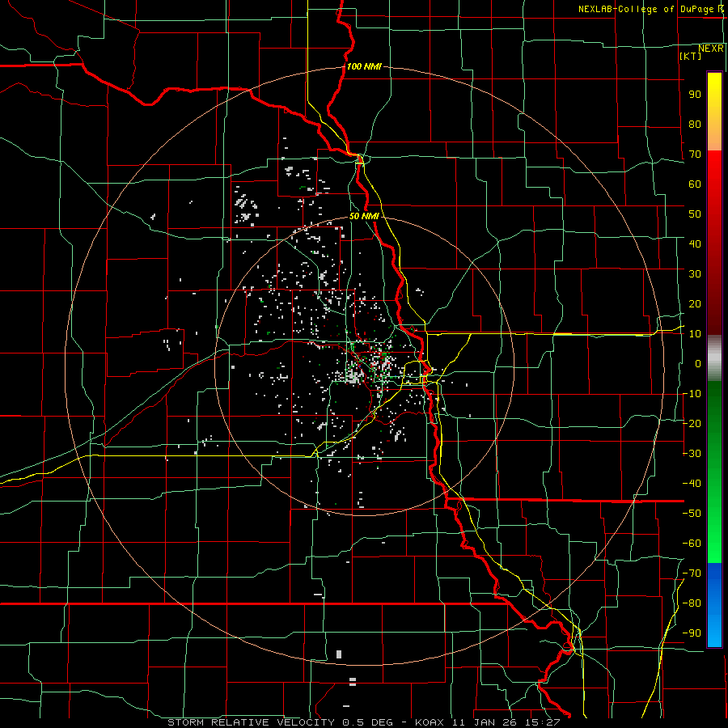Select the -40 value on velocity scale
Image resolution: width=728 pixels, height=728 pixels.
692,484
